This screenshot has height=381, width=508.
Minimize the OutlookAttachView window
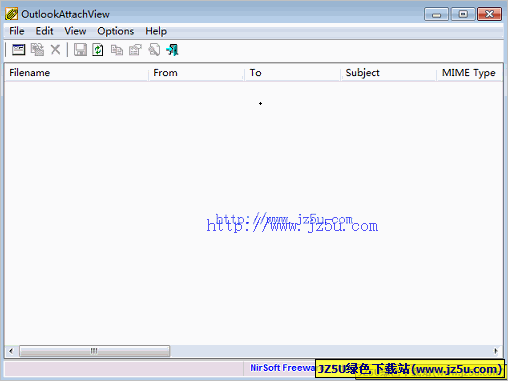[x=436, y=14]
